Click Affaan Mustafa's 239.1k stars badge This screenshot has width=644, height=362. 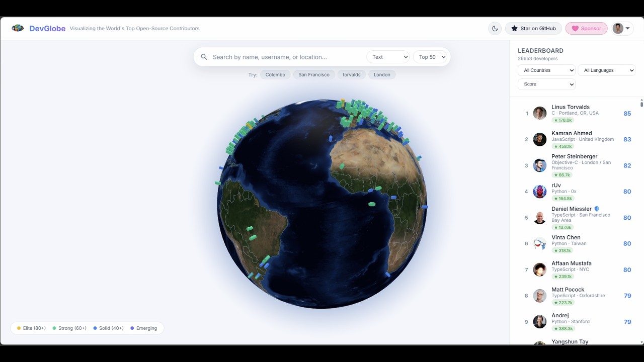[x=562, y=277]
